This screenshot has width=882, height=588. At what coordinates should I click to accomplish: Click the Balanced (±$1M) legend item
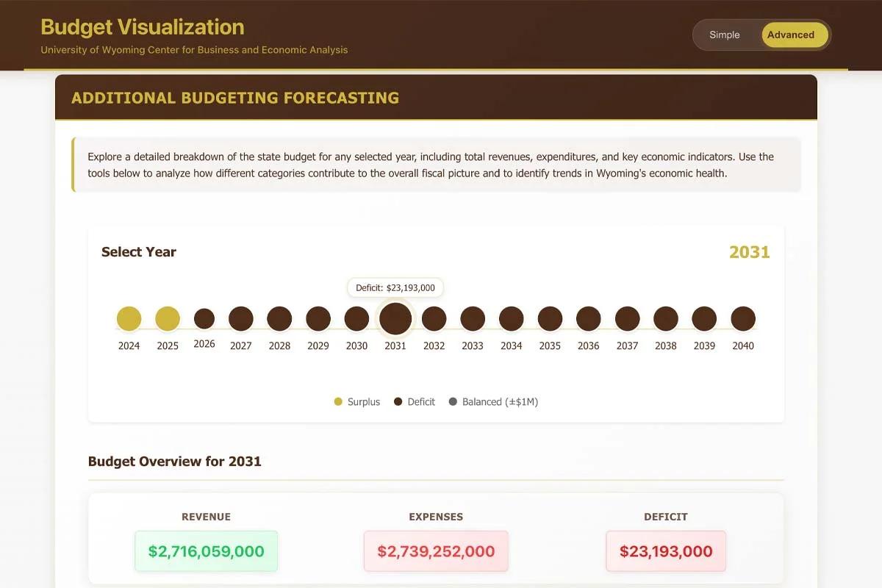pyautogui.click(x=494, y=401)
